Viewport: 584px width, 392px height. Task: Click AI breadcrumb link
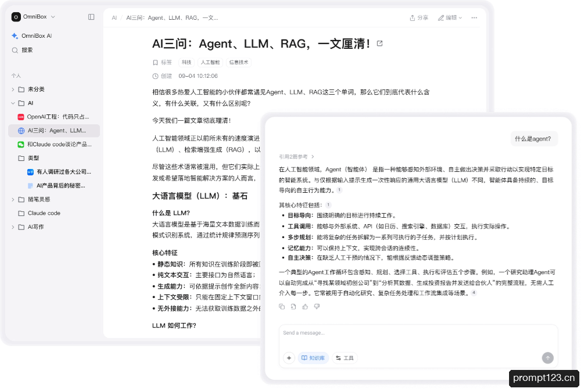pyautogui.click(x=114, y=18)
